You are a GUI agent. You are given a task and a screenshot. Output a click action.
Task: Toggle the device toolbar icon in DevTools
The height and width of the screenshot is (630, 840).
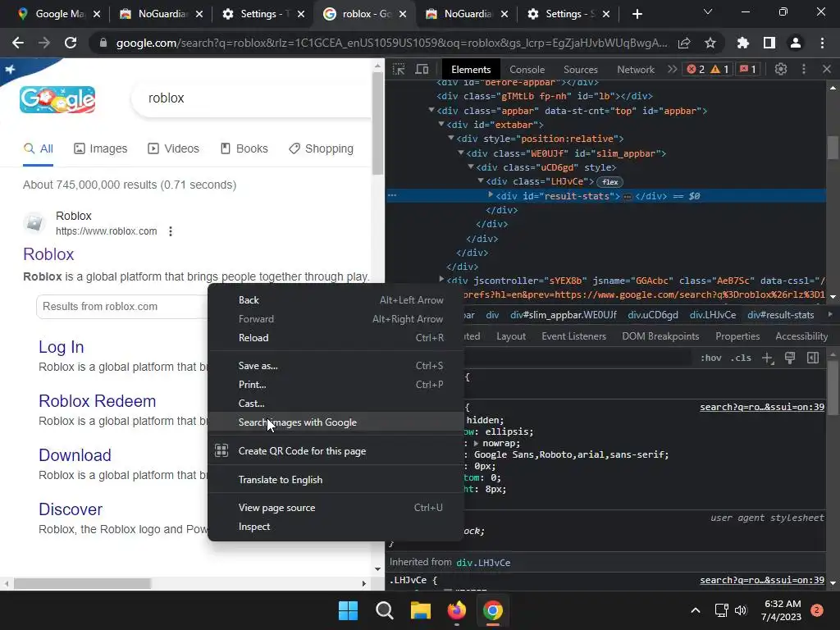pos(422,69)
